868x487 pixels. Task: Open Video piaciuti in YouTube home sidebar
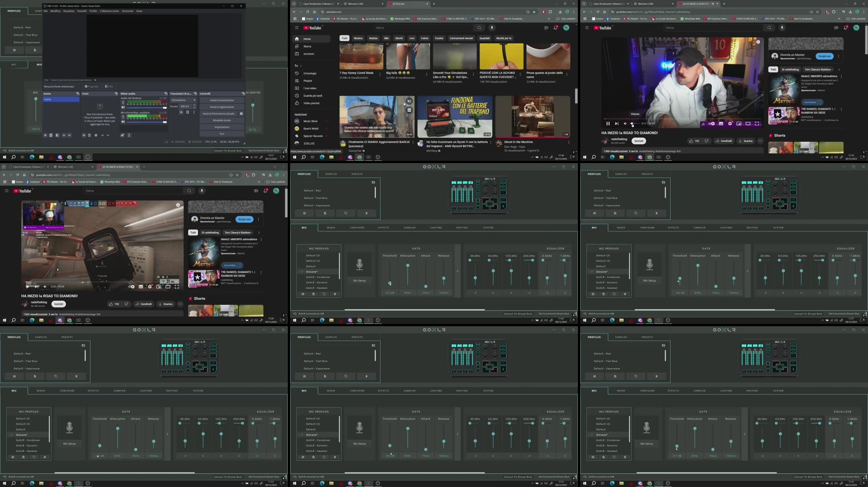[311, 103]
